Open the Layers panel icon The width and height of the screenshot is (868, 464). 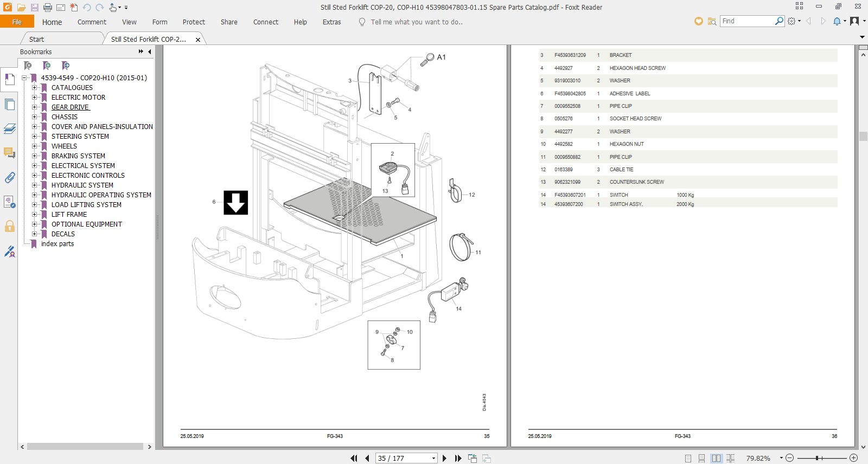pos(9,128)
